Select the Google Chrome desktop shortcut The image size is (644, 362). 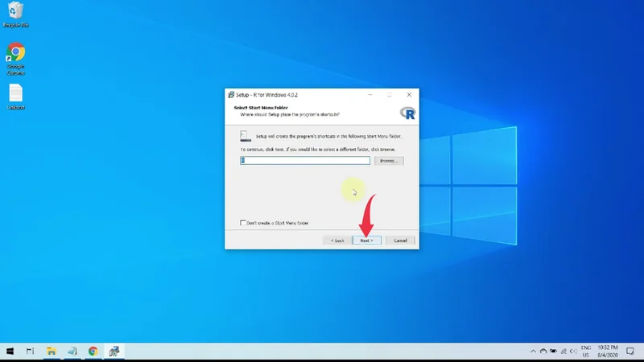pos(15,55)
